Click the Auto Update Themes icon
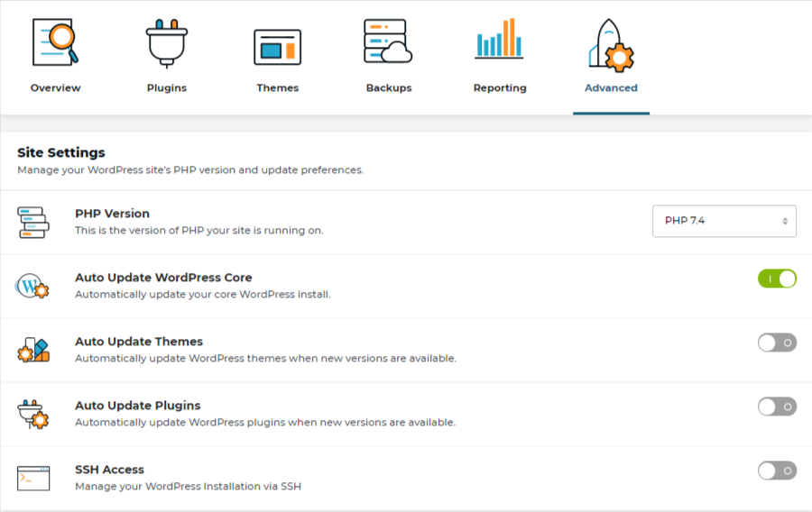This screenshot has width=812, height=512. point(33,350)
